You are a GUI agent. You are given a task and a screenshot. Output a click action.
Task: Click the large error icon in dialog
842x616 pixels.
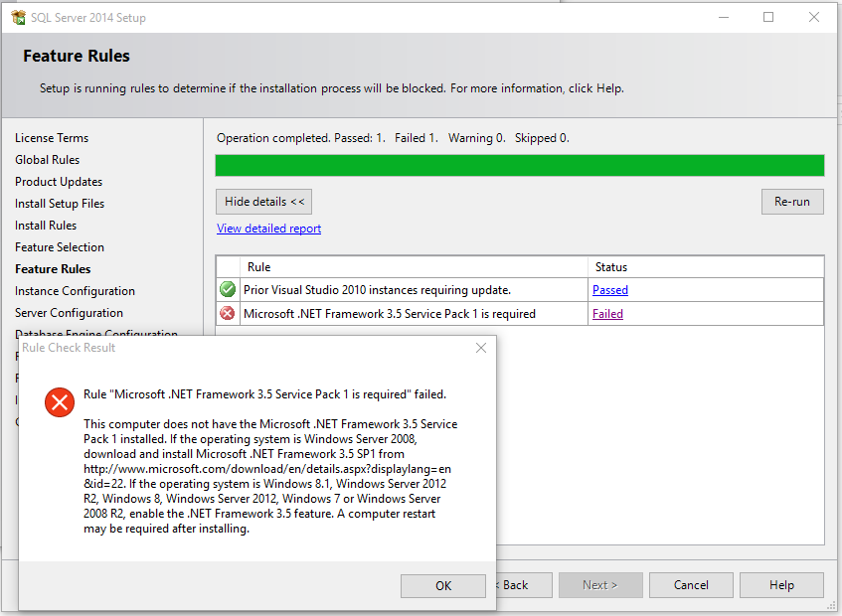[x=59, y=402]
